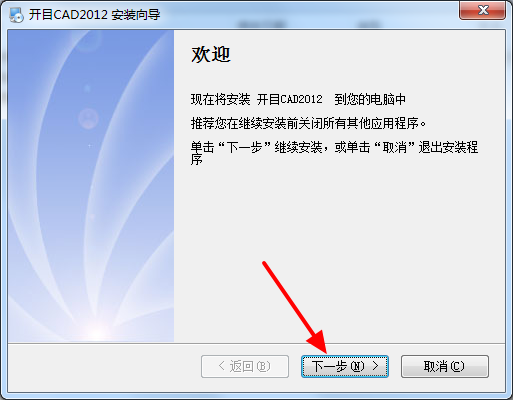Click the quoted word 取消 in instructions
513x400 pixels.
(x=394, y=147)
